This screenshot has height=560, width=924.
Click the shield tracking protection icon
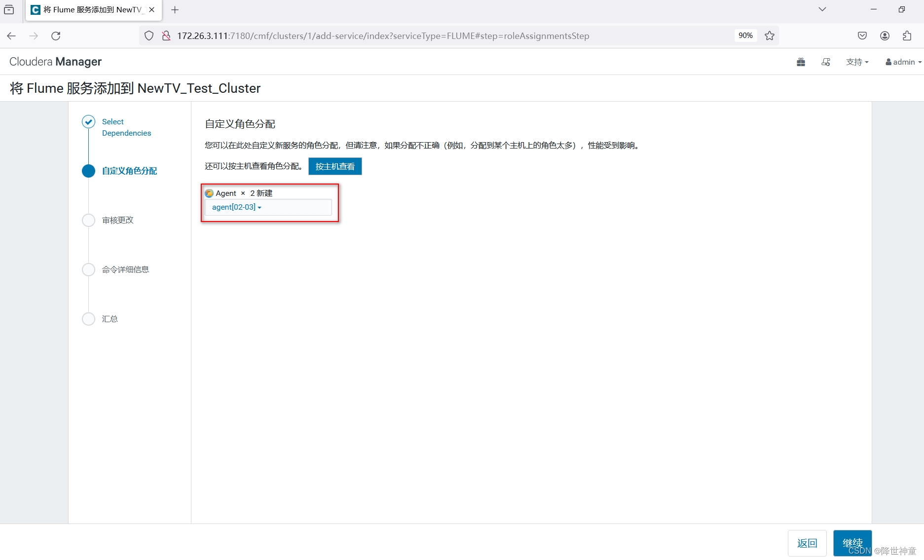[x=149, y=36]
